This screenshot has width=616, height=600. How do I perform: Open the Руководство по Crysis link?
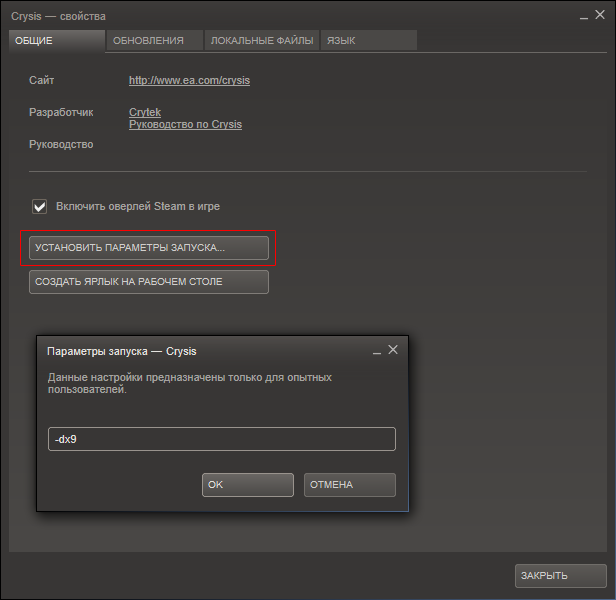point(185,124)
